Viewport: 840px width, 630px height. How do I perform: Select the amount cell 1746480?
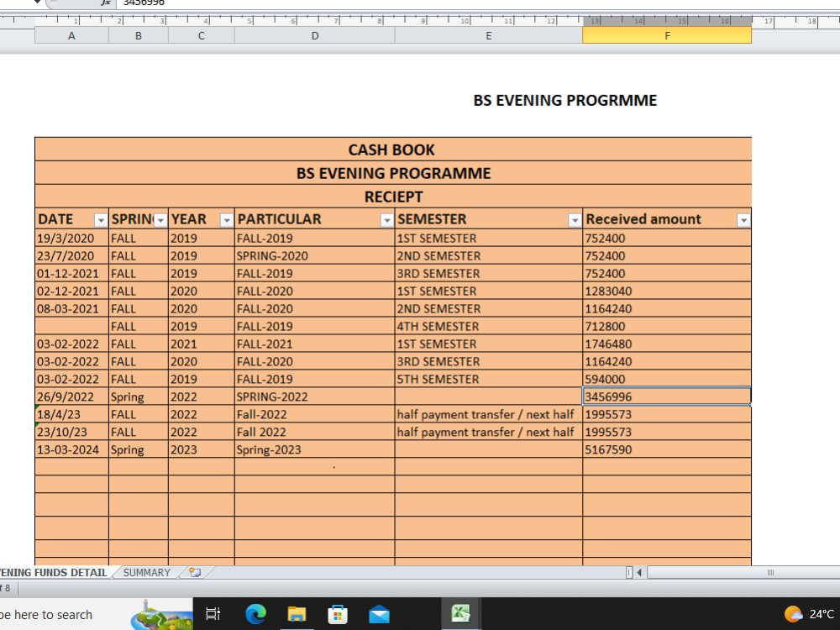[x=667, y=344]
